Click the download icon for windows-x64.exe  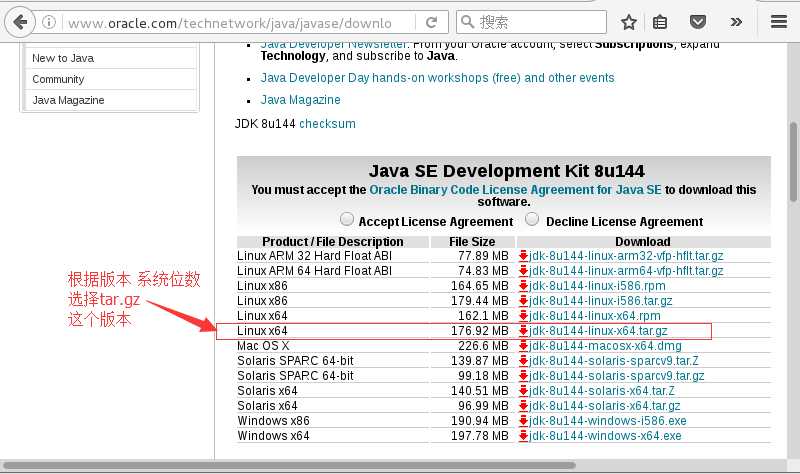click(523, 436)
